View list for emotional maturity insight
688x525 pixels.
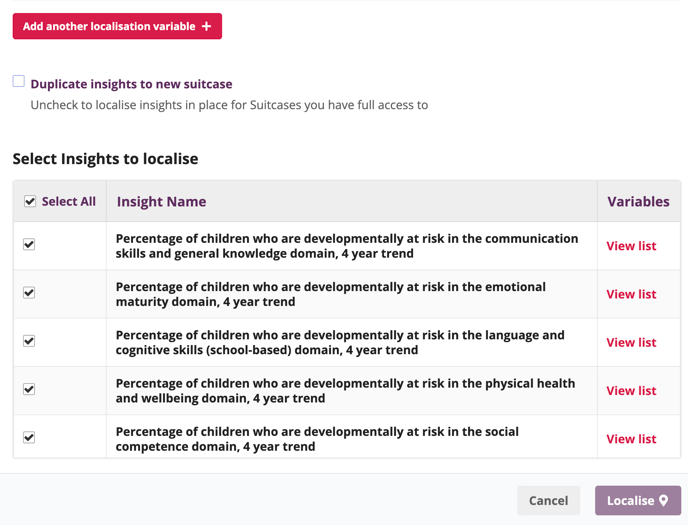click(x=631, y=294)
